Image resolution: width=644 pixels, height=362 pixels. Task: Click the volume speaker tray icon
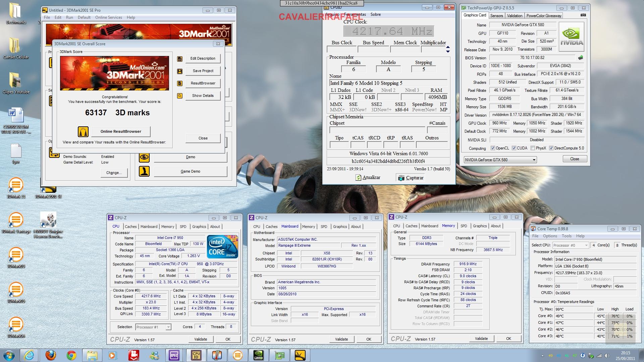click(x=607, y=356)
